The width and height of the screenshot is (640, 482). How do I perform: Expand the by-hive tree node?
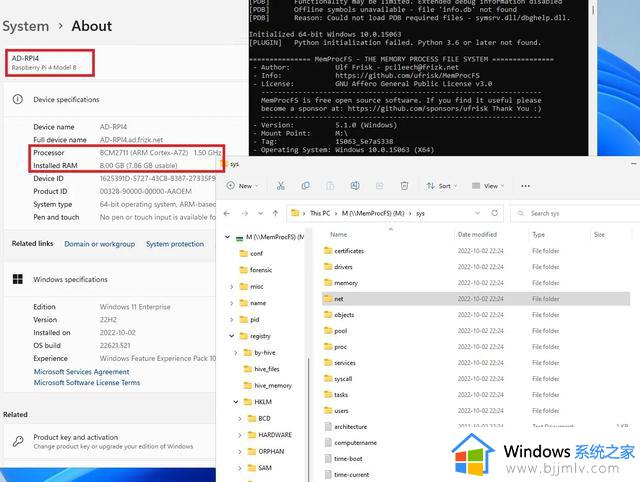point(236,353)
